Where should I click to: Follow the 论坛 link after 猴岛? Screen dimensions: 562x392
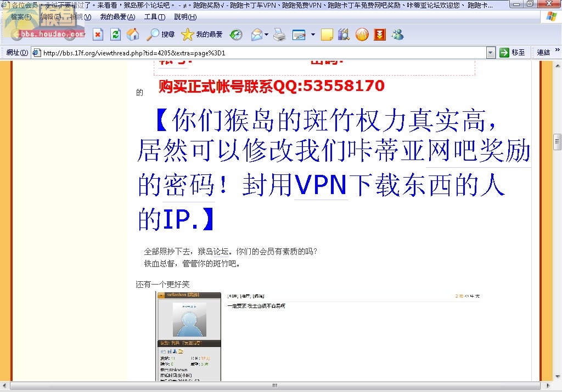221,251
